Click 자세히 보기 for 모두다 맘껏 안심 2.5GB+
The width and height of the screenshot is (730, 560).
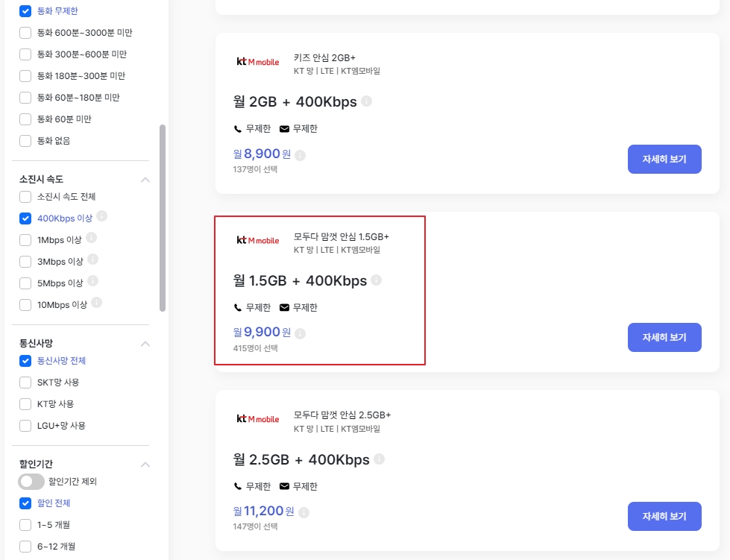tap(664, 516)
